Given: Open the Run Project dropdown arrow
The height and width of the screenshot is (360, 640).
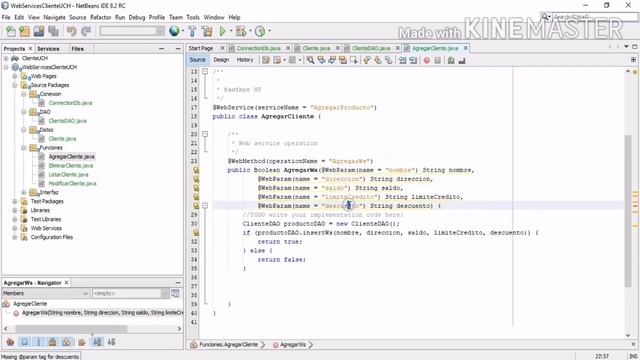Looking at the screenshot, I should click(231, 31).
